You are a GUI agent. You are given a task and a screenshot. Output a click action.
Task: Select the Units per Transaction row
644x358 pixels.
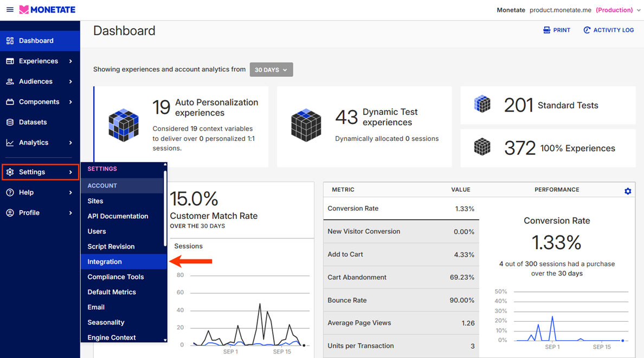[401, 346]
